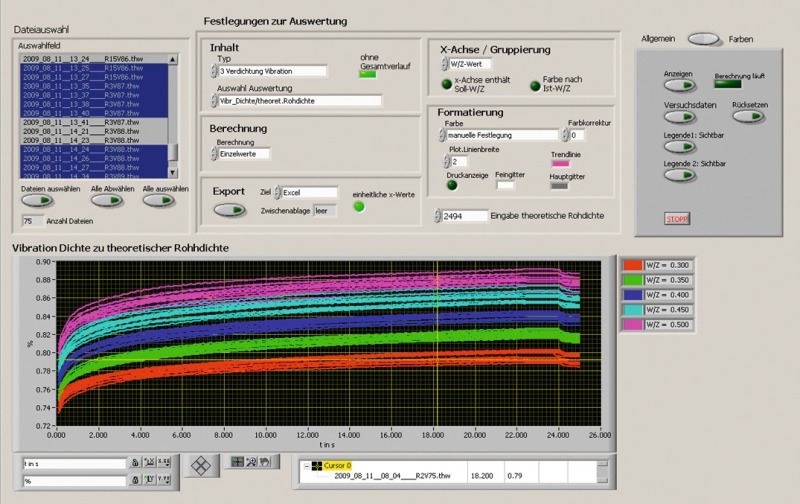
Task: Click the x-axis autoscale once icon
Action: tap(149, 462)
